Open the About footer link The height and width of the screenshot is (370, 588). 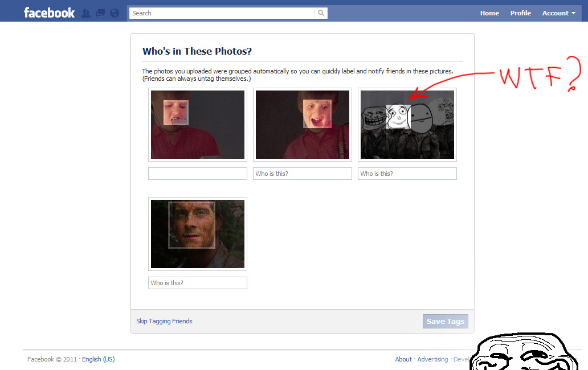coord(403,359)
